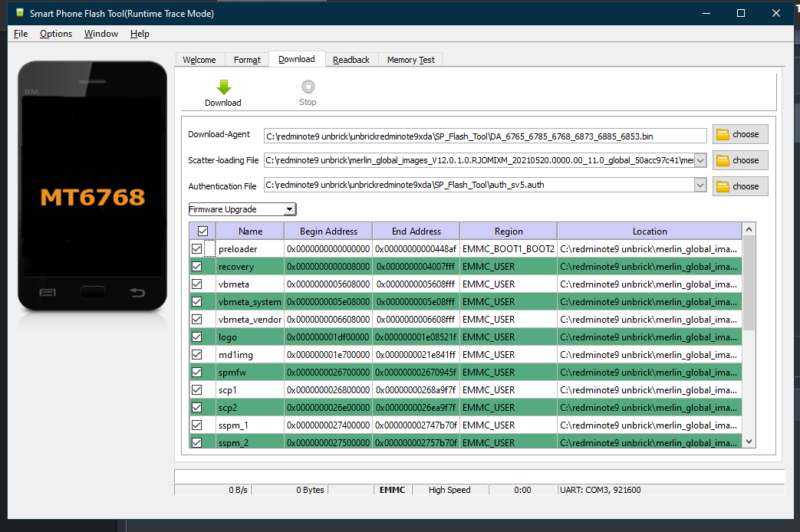Click the empty progress bar
The image size is (800, 532).
(479, 476)
